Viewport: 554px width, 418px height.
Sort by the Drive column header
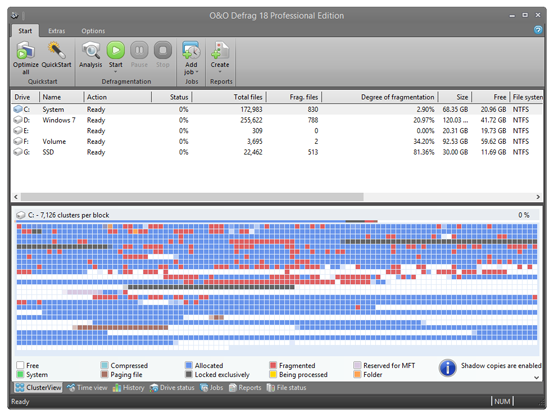click(25, 97)
